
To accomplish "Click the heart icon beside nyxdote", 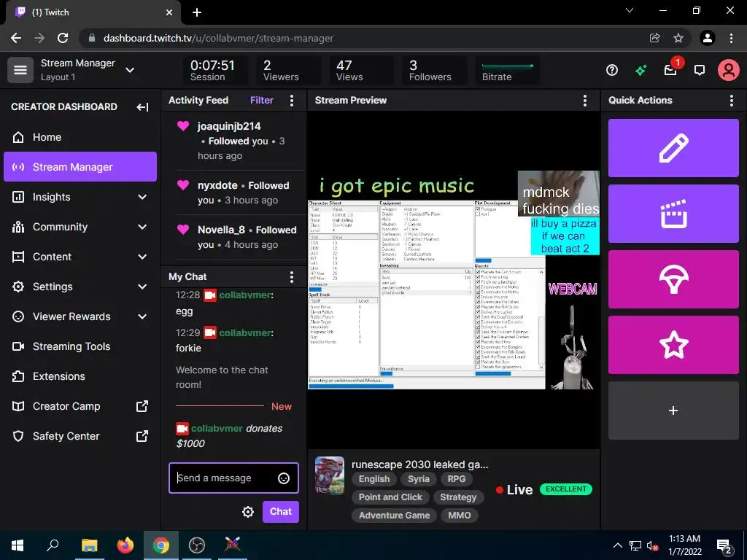I will pyautogui.click(x=183, y=184).
